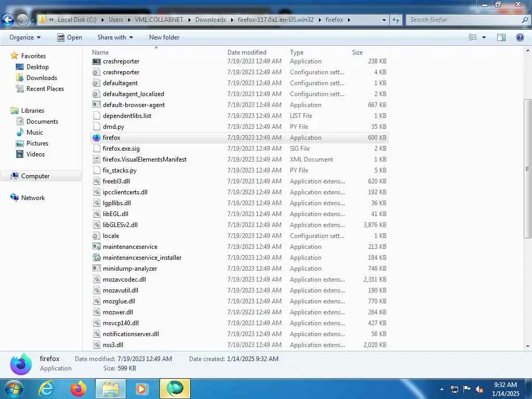Go to Downloads in the address path
The height and width of the screenshot is (399, 532).
pyautogui.click(x=211, y=20)
